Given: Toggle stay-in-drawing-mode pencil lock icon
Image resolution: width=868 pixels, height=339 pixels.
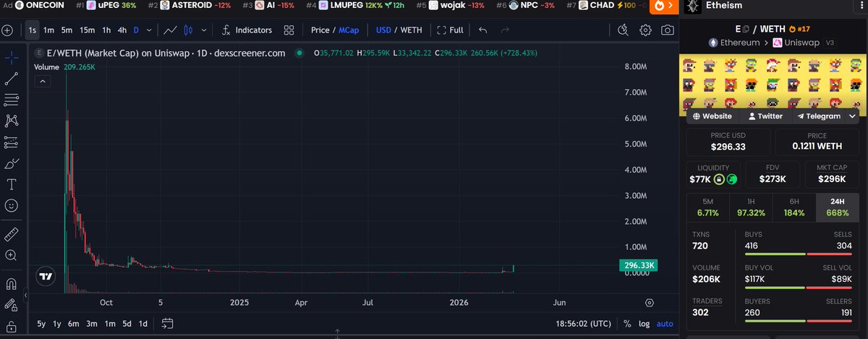Looking at the screenshot, I should tap(11, 304).
